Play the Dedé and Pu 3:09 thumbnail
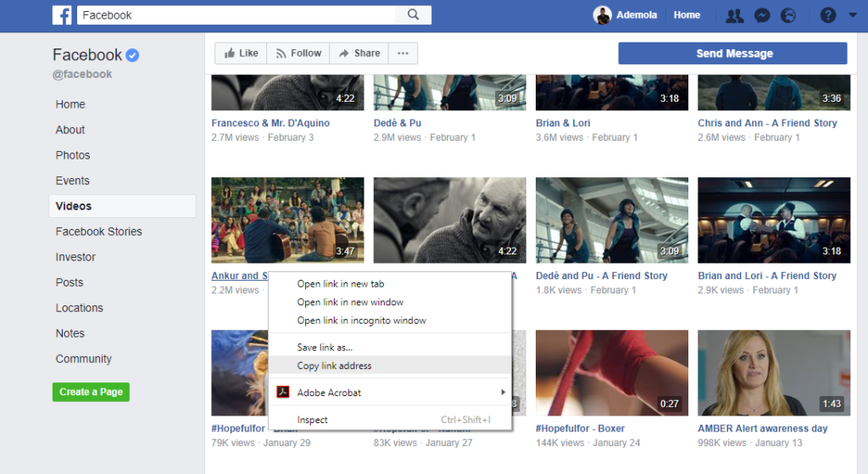Image resolution: width=868 pixels, height=474 pixels. pos(612,220)
